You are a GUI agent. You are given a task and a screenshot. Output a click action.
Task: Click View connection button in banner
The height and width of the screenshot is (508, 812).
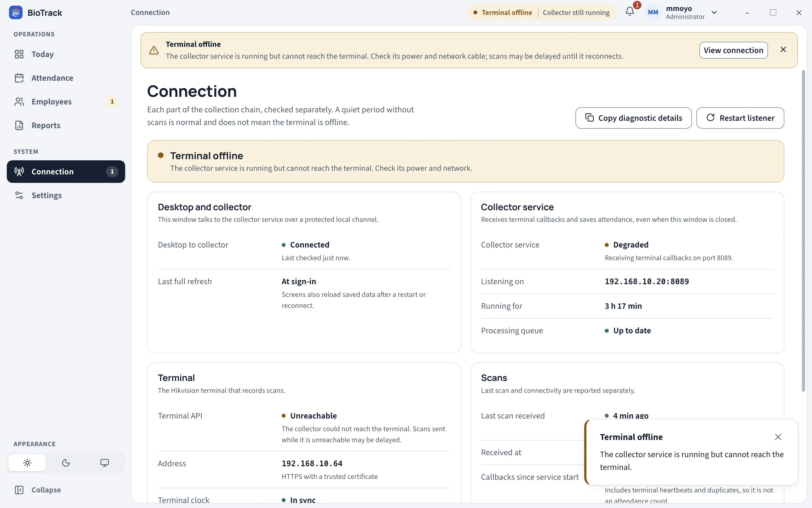tap(734, 50)
